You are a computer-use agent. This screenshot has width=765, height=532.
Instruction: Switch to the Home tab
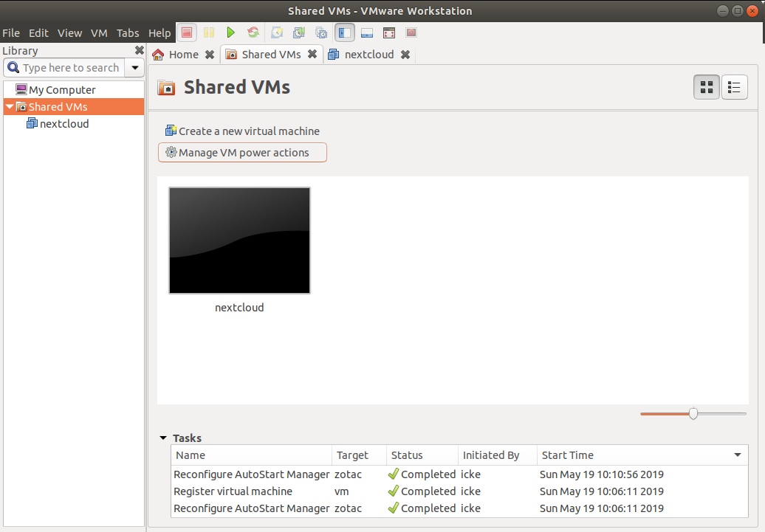tap(183, 54)
